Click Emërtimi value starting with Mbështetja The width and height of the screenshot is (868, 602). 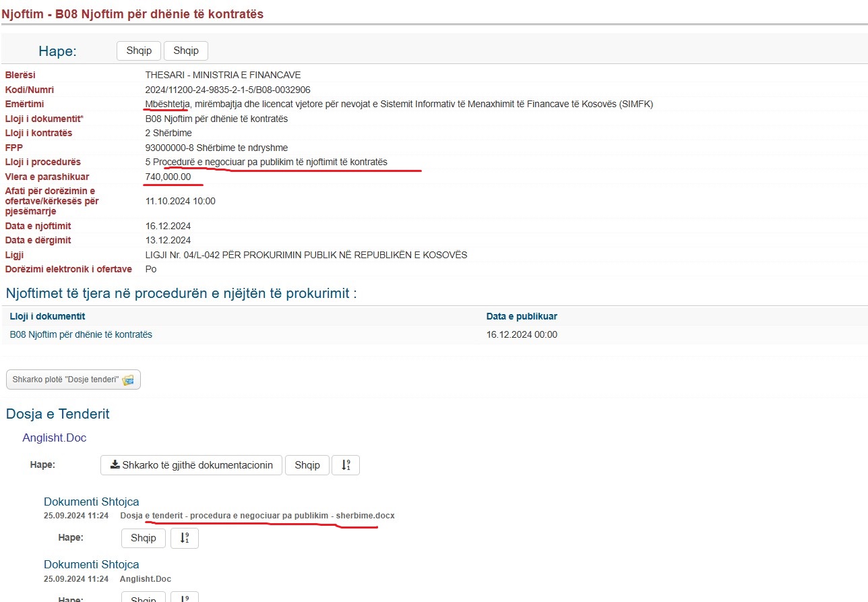pyautogui.click(x=399, y=104)
